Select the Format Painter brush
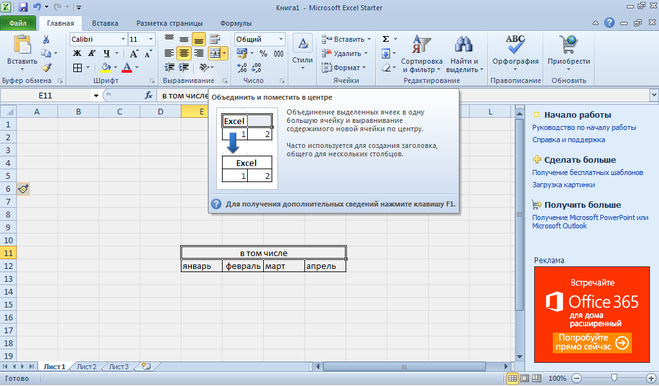 [x=46, y=67]
